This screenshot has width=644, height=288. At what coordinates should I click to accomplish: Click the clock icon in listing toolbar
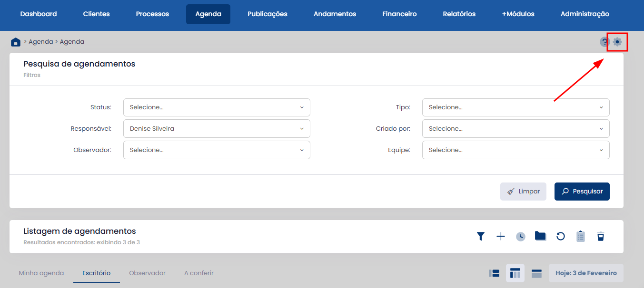click(521, 236)
